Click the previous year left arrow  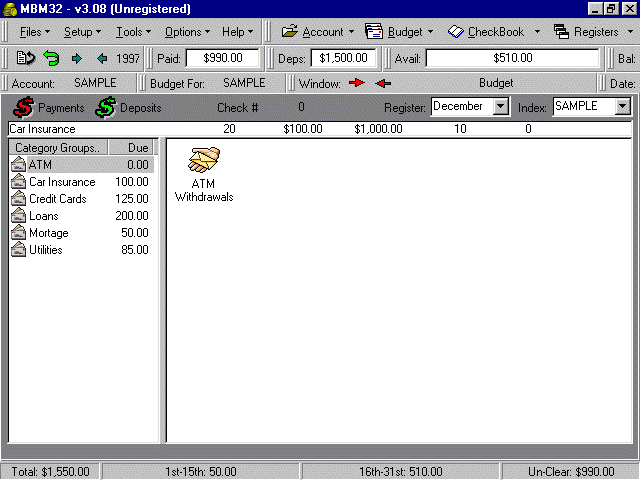(101, 59)
